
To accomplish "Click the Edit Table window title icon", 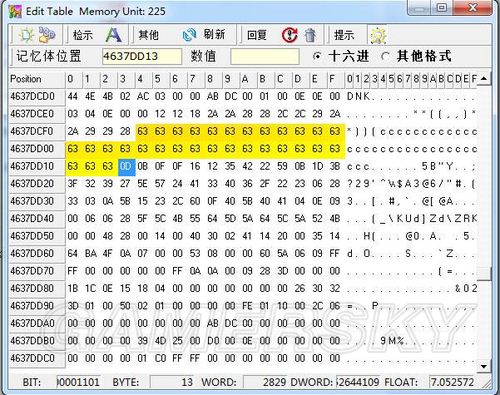I will [x=15, y=11].
